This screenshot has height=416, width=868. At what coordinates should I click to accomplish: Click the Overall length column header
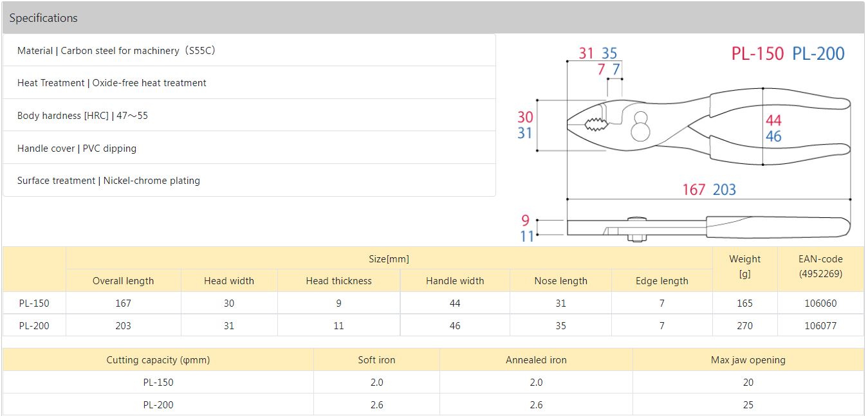(124, 280)
